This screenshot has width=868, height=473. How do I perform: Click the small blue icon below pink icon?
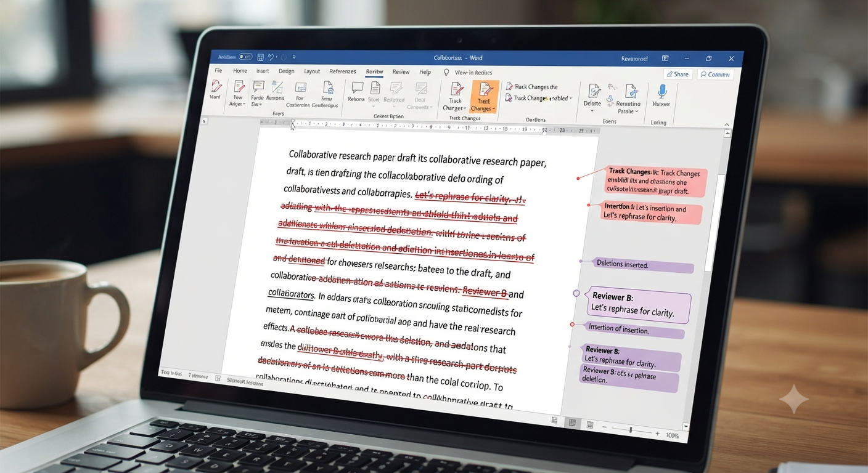(x=611, y=100)
